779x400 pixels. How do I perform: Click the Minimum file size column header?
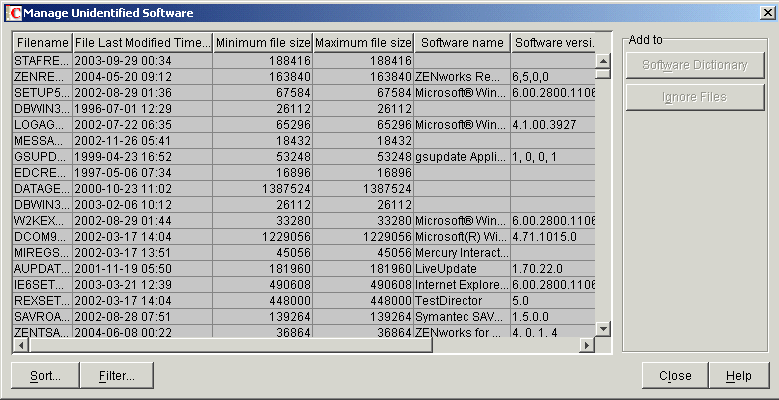(x=263, y=43)
